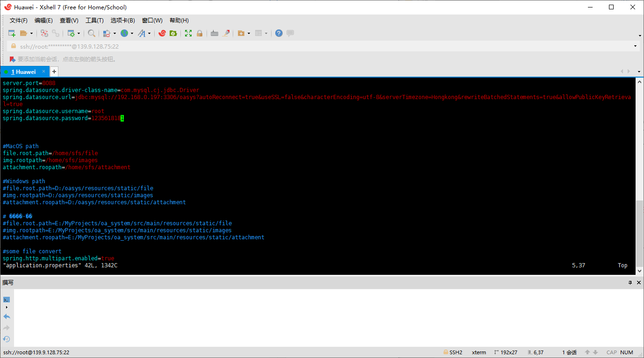The image size is (644, 358).
Task: Expand the transfer folder dropdown arrow
Action: (x=249, y=33)
